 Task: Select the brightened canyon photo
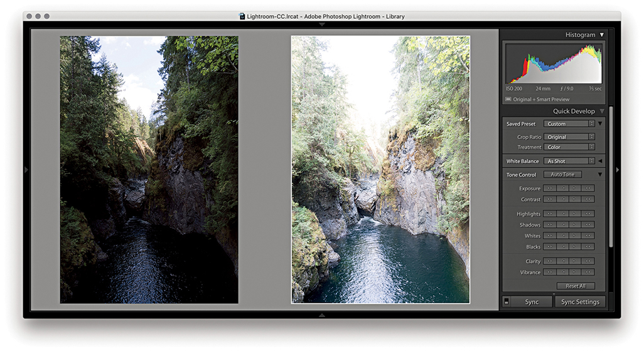coord(380,170)
